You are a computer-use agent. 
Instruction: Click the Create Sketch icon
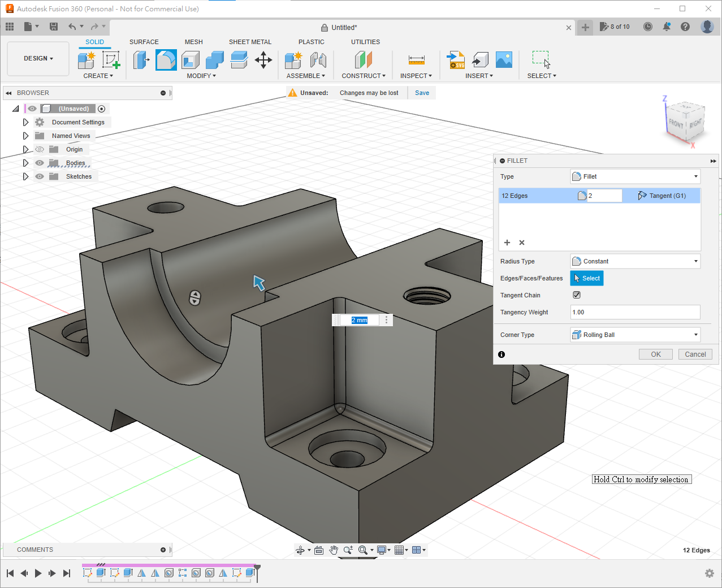(111, 60)
